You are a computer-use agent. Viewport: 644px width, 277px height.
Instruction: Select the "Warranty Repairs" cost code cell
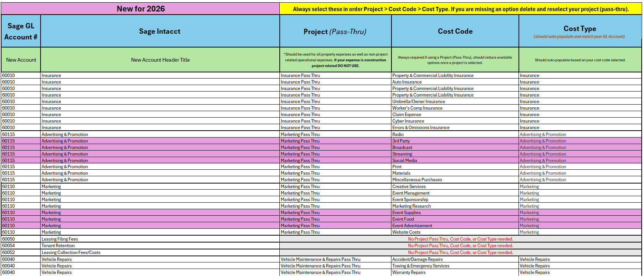pos(455,272)
